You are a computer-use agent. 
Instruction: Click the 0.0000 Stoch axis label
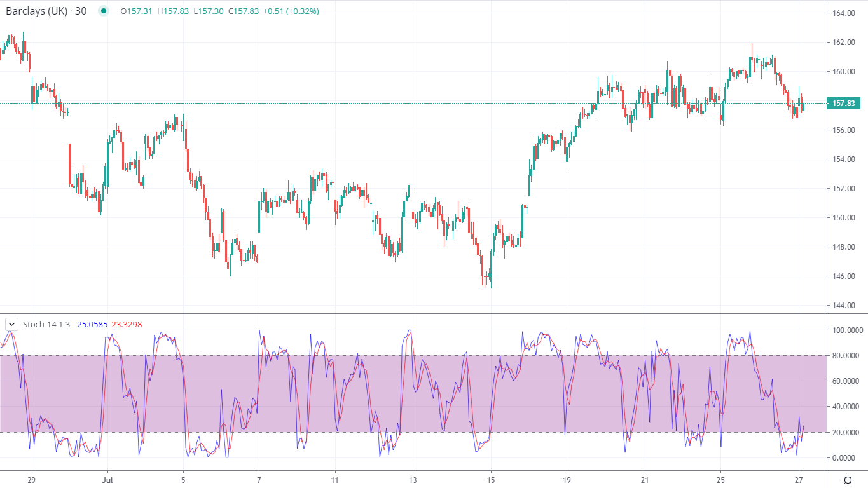coord(845,458)
